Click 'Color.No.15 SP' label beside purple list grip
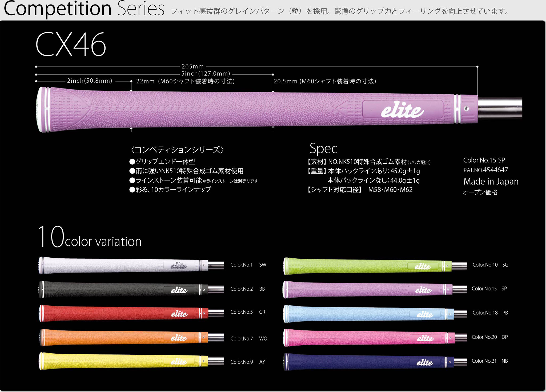Image resolution: width=546 pixels, height=392 pixels. pos(489,289)
